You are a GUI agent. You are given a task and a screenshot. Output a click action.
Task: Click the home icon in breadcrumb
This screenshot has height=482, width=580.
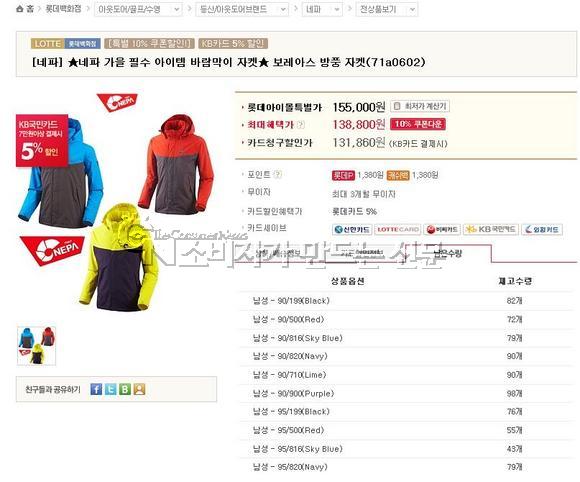pyautogui.click(x=20, y=9)
